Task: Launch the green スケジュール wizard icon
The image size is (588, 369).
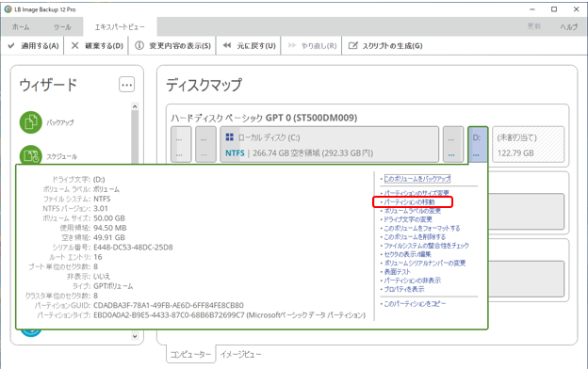Action: click(x=31, y=155)
